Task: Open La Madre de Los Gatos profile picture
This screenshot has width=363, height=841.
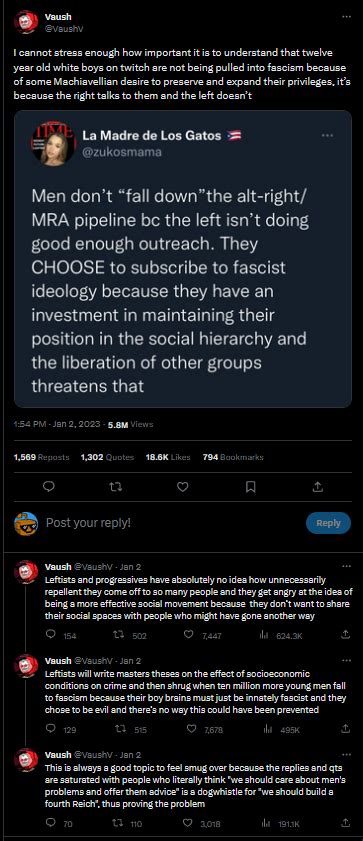Action: pos(54,144)
